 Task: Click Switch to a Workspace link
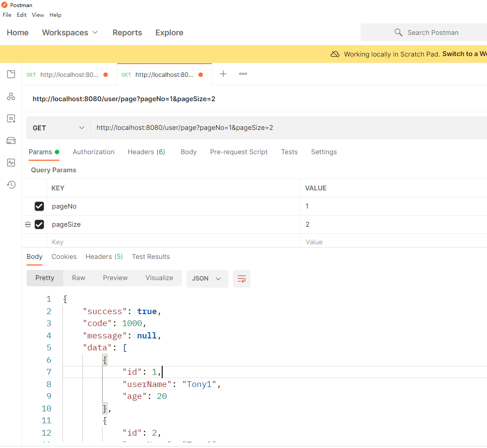coord(464,54)
